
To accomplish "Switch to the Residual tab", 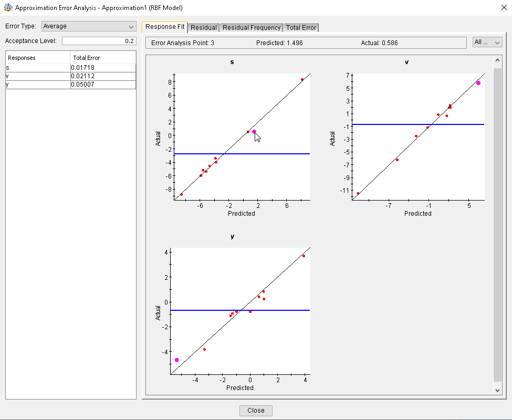I will point(204,27).
